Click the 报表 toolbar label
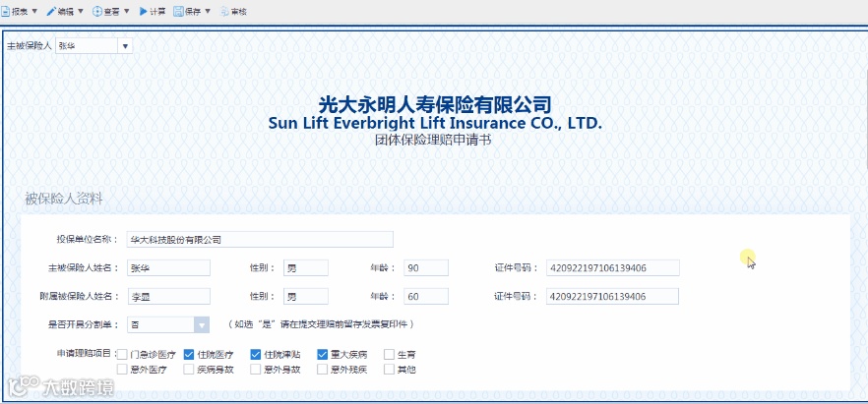 pos(20,12)
